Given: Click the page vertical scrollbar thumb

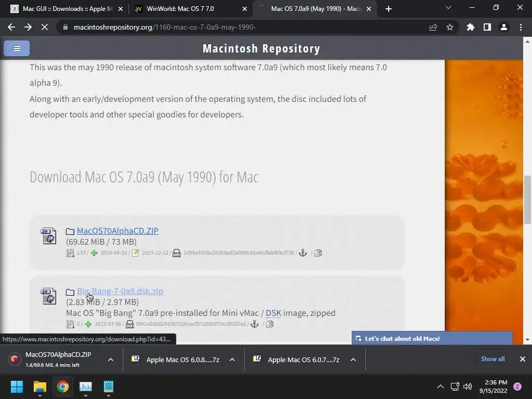Looking at the screenshot, I should coord(527,199).
